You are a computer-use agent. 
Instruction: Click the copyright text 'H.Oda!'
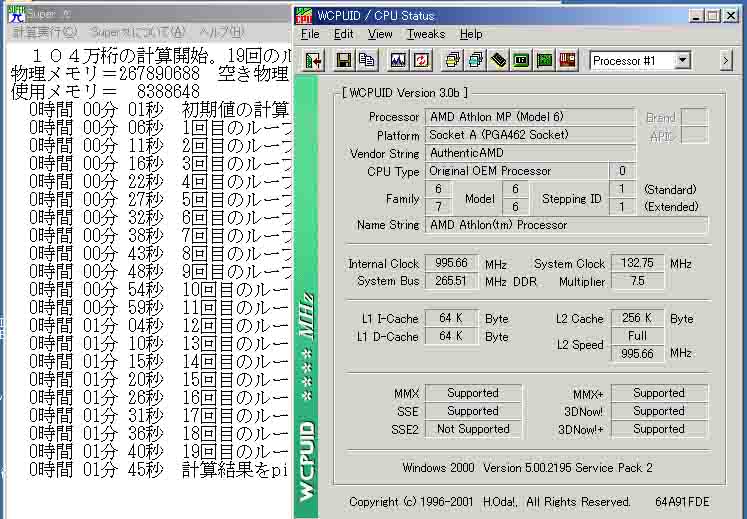[500, 502]
